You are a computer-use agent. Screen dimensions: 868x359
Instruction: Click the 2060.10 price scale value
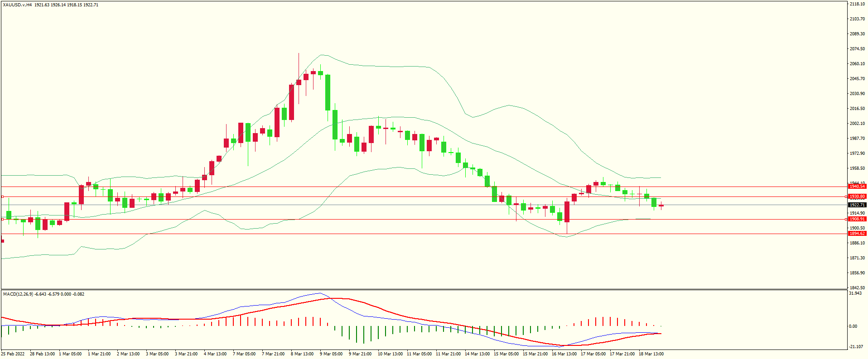click(857, 64)
